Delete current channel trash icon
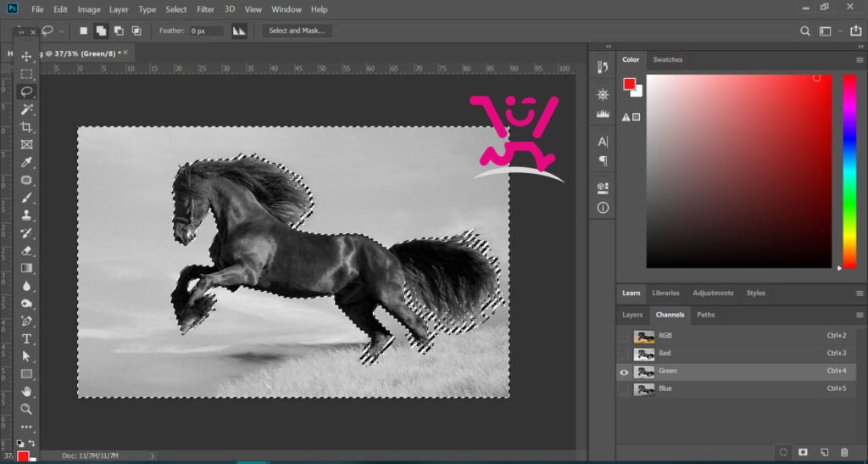 (844, 452)
